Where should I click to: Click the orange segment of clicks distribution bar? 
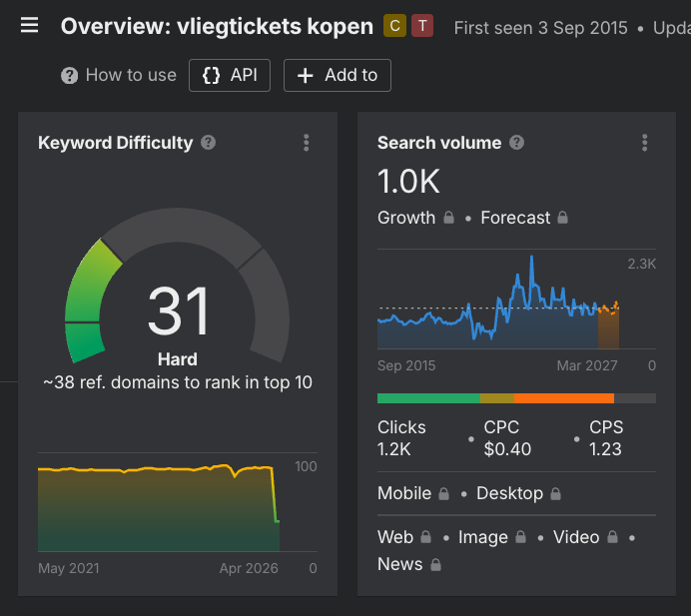pos(564,398)
